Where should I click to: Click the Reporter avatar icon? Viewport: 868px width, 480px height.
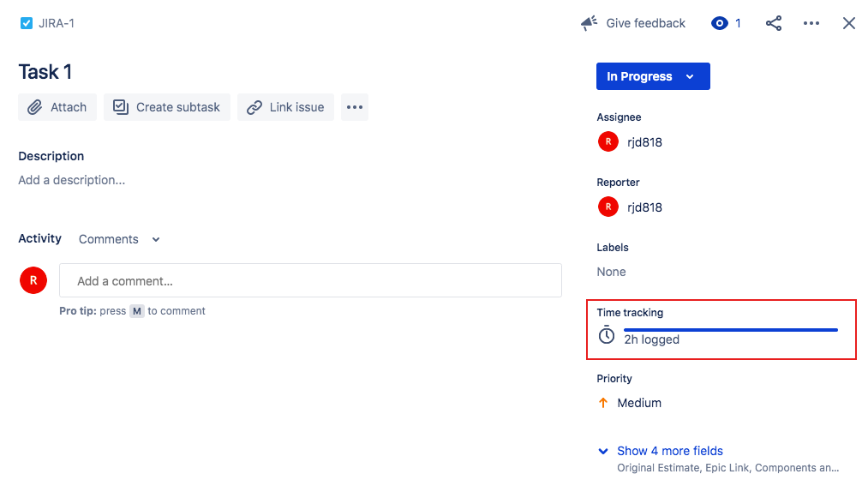[608, 207]
